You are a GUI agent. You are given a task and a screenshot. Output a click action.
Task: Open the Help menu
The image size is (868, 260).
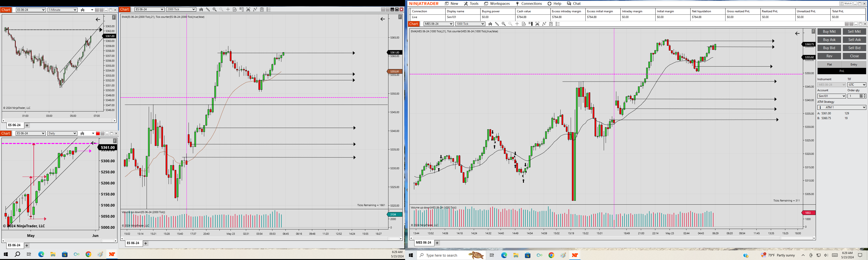554,4
